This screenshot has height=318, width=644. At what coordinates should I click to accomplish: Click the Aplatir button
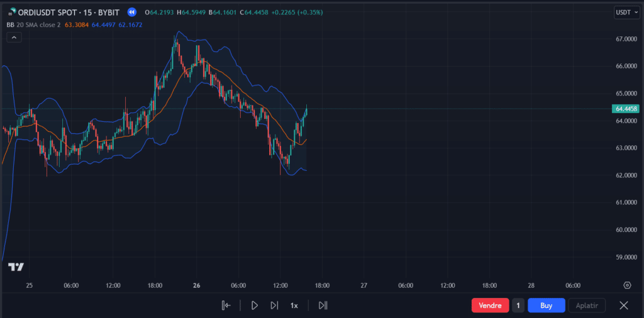coord(587,305)
